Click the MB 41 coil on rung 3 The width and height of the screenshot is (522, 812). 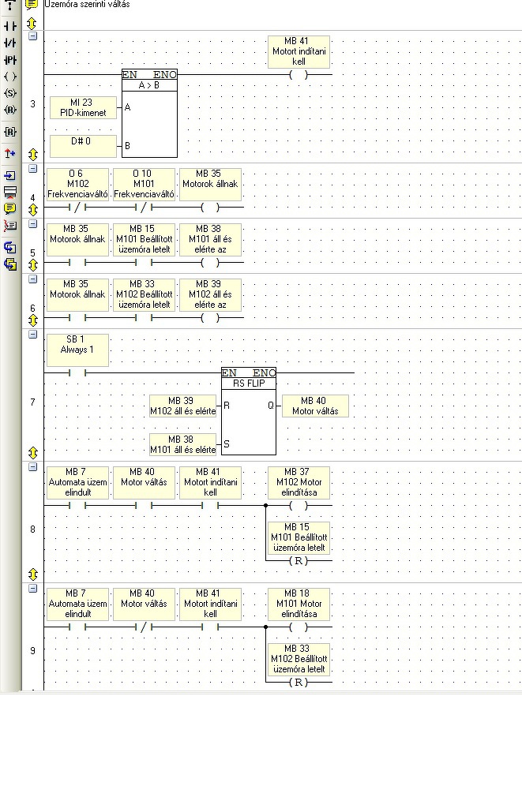click(299, 74)
